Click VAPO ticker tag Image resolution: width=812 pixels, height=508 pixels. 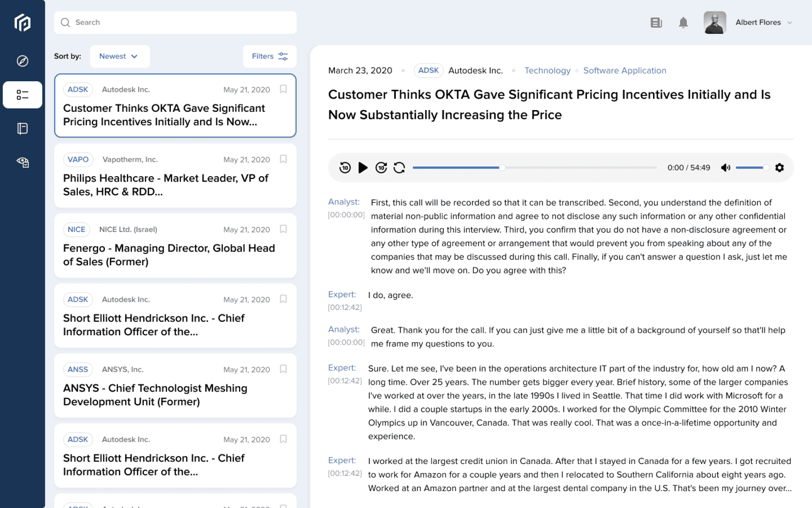[x=78, y=160]
